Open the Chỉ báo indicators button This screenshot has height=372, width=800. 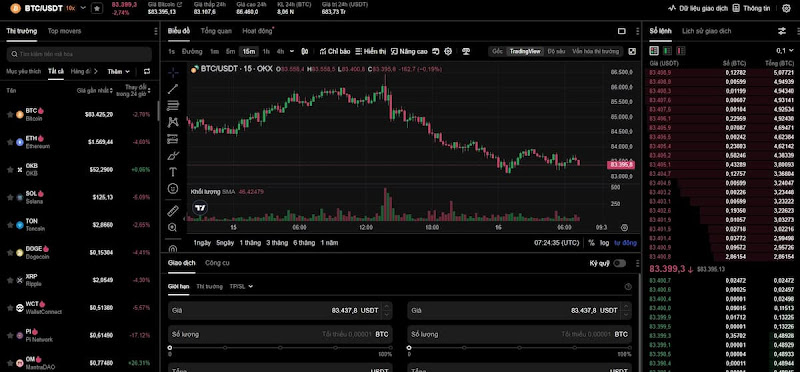tap(335, 52)
